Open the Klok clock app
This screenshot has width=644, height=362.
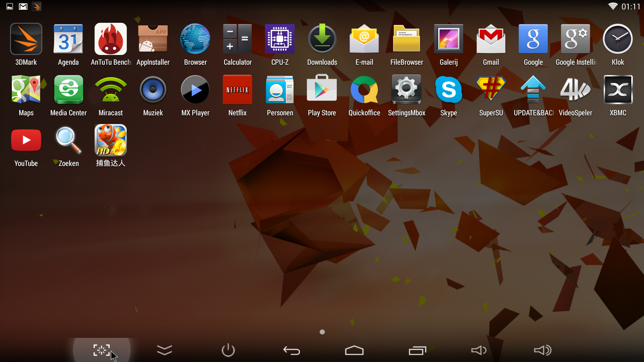[618, 39]
